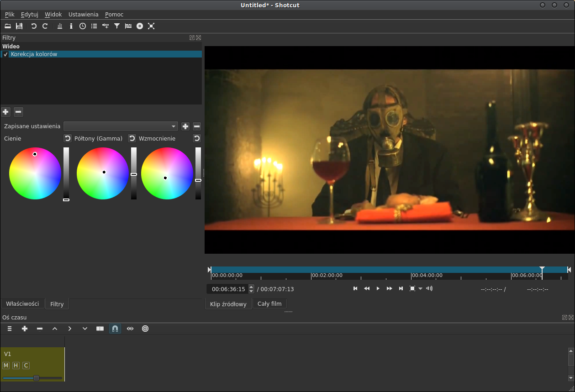Click the funnel filters icon in toolbar
Image resolution: width=575 pixels, height=392 pixels.
point(117,26)
